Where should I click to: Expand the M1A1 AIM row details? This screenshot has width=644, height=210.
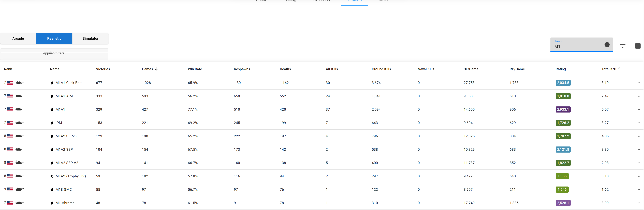pyautogui.click(x=639, y=96)
